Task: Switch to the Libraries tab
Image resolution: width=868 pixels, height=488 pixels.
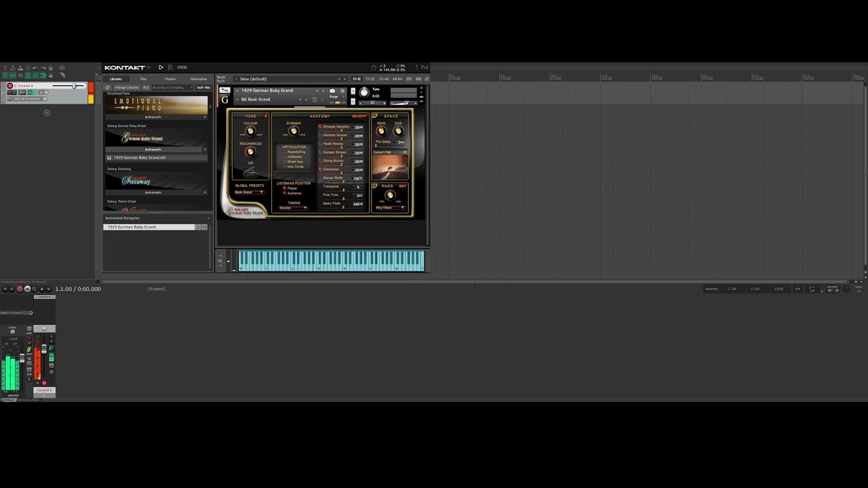Action: tap(116, 79)
